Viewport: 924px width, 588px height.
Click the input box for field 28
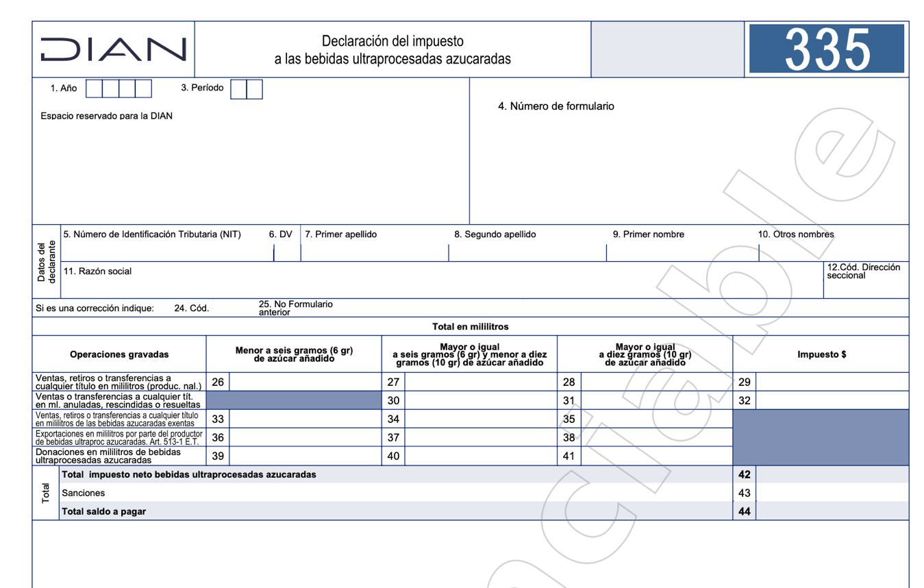pyautogui.click(x=656, y=382)
